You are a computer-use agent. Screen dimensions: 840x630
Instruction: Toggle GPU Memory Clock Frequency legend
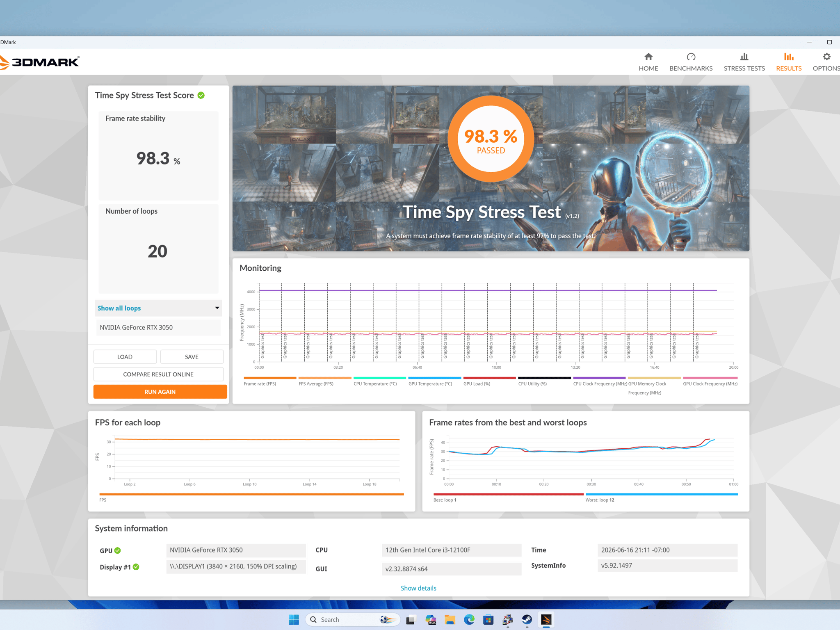[654, 386]
